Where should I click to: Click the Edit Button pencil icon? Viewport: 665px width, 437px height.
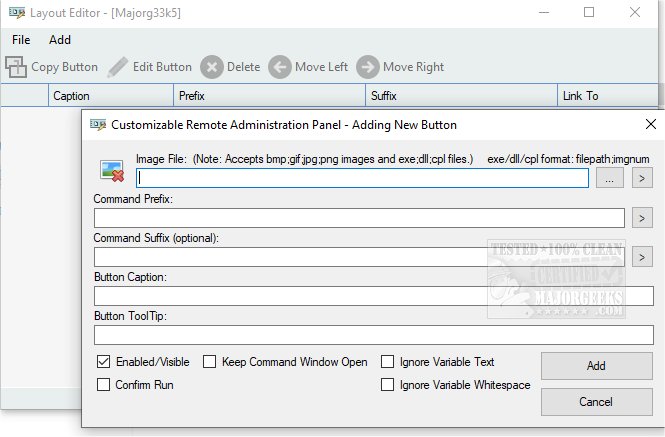coord(118,67)
